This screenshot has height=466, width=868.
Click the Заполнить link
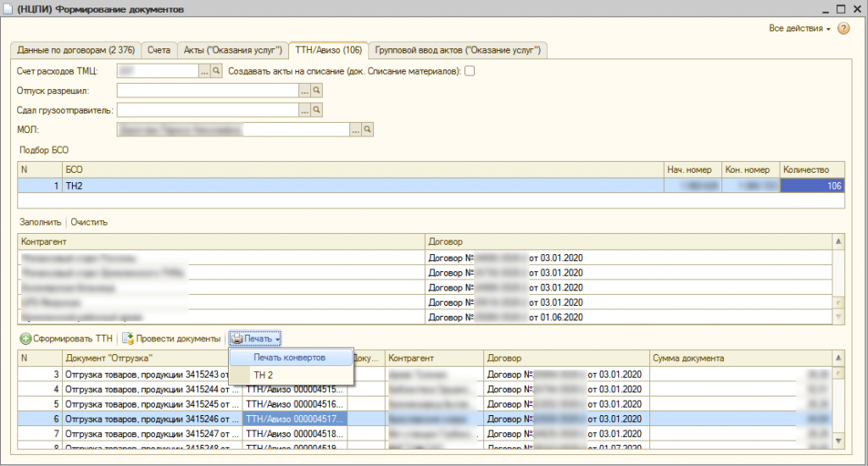(41, 222)
